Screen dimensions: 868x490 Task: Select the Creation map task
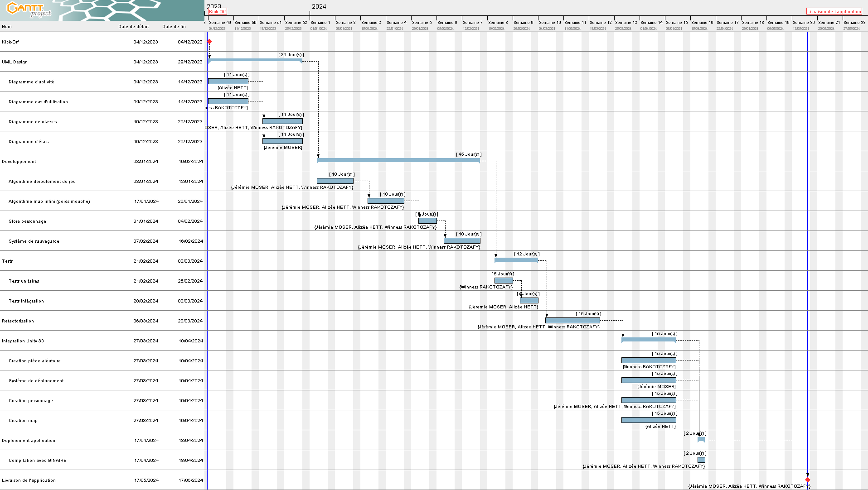point(23,421)
